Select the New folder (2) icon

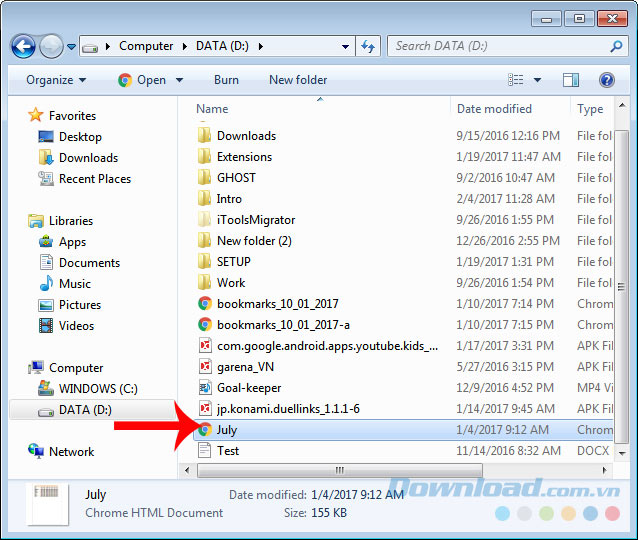[x=204, y=240]
